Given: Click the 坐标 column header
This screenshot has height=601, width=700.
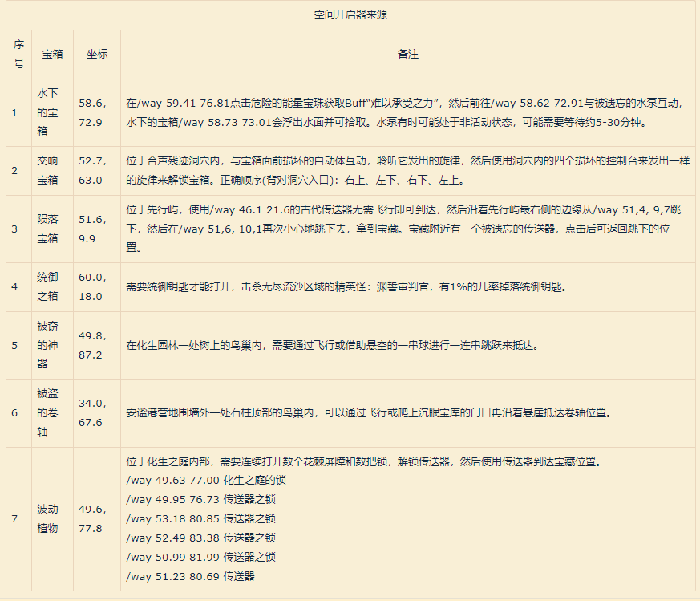Looking at the screenshot, I should (x=96, y=54).
